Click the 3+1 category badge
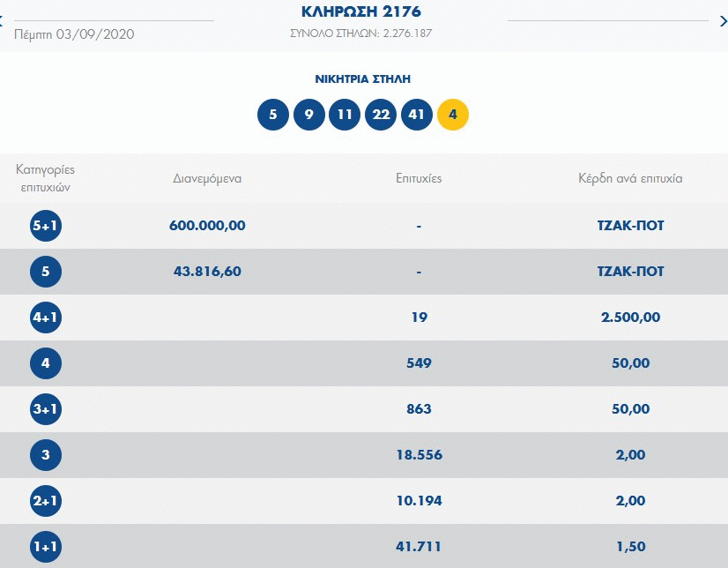 tap(46, 409)
